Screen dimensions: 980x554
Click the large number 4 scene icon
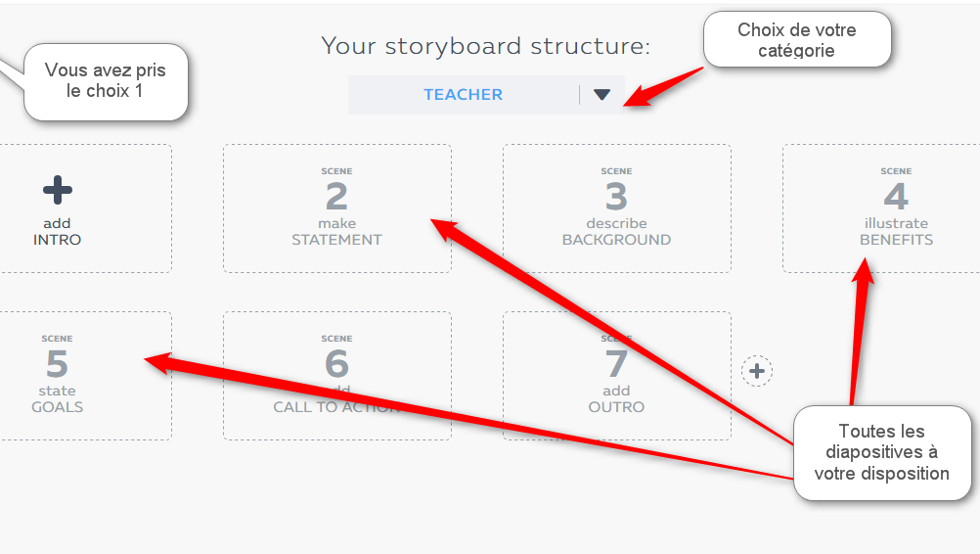[x=896, y=197]
